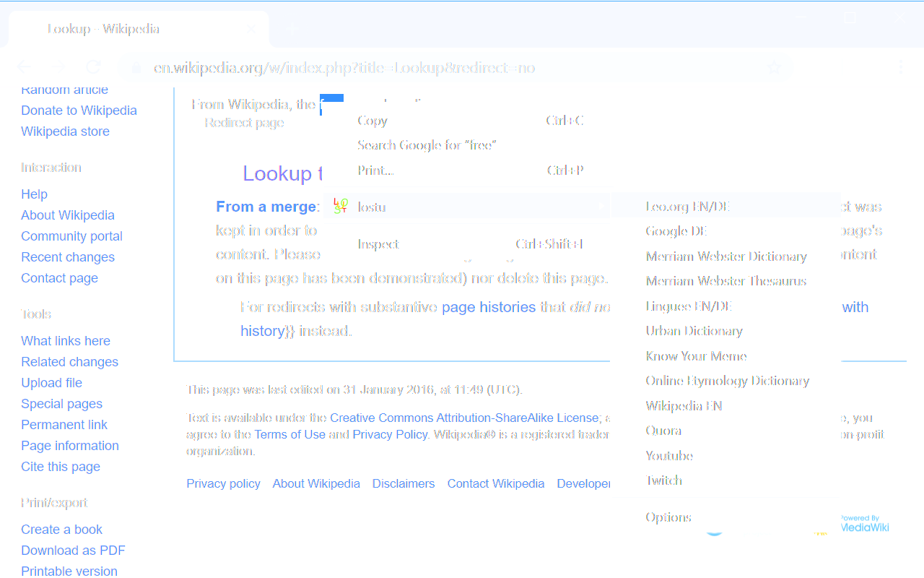Click the Upload file link
Viewport: 924px width, 578px height.
[52, 383]
